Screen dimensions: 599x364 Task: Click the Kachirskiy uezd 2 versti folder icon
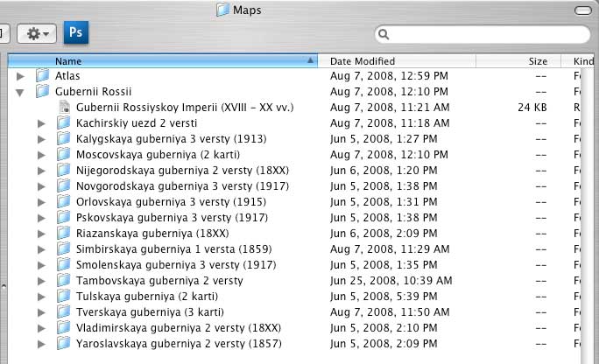pos(63,123)
